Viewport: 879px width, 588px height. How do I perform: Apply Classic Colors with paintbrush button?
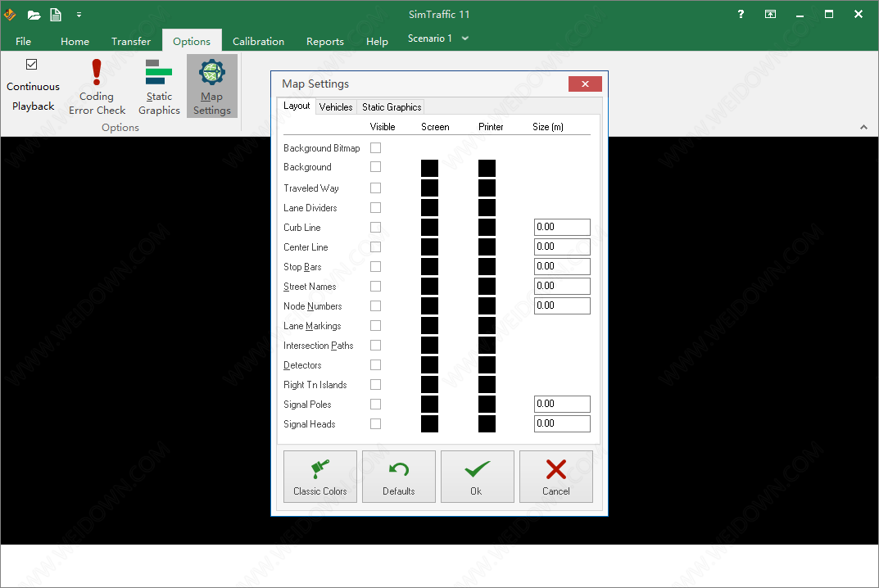coord(320,477)
